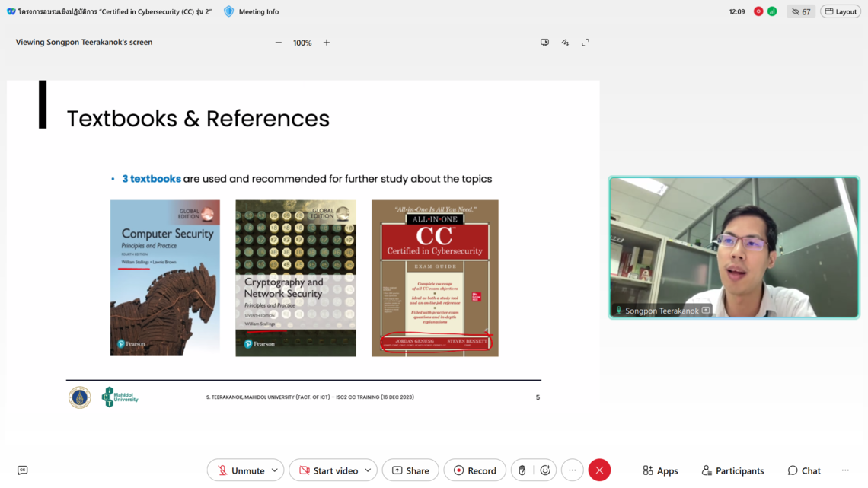Toggle hidden non-video participants count 67
Screen dimensions: 868x488
(800, 11)
